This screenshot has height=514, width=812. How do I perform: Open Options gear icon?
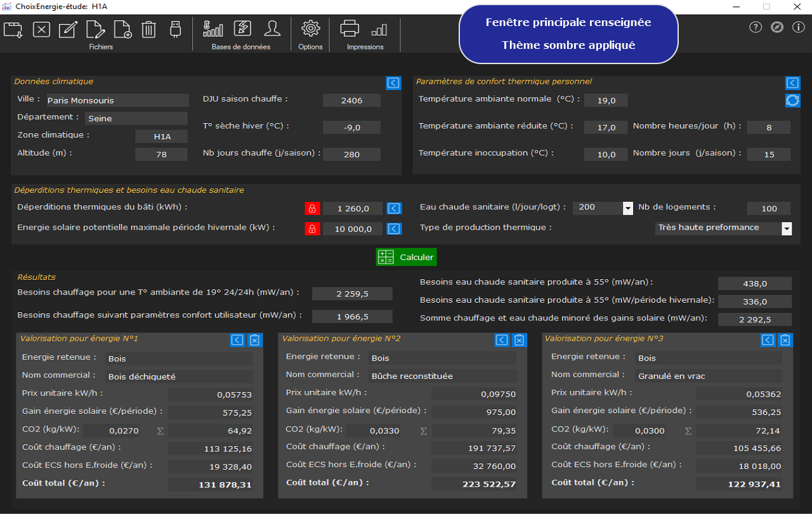point(310,29)
